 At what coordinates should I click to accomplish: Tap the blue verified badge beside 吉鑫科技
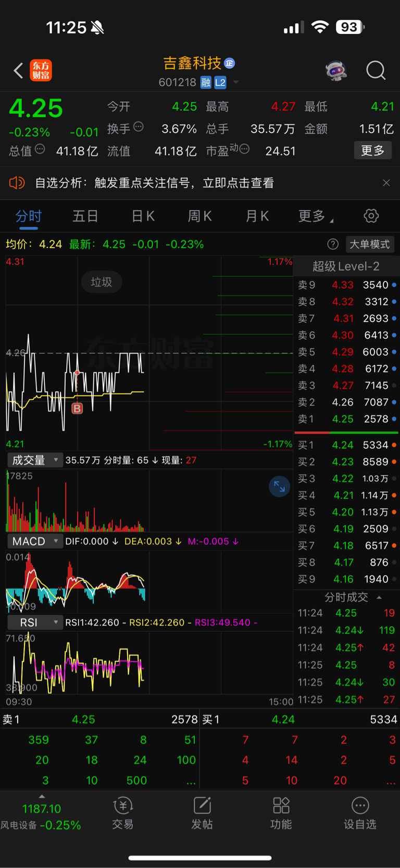tap(229, 63)
